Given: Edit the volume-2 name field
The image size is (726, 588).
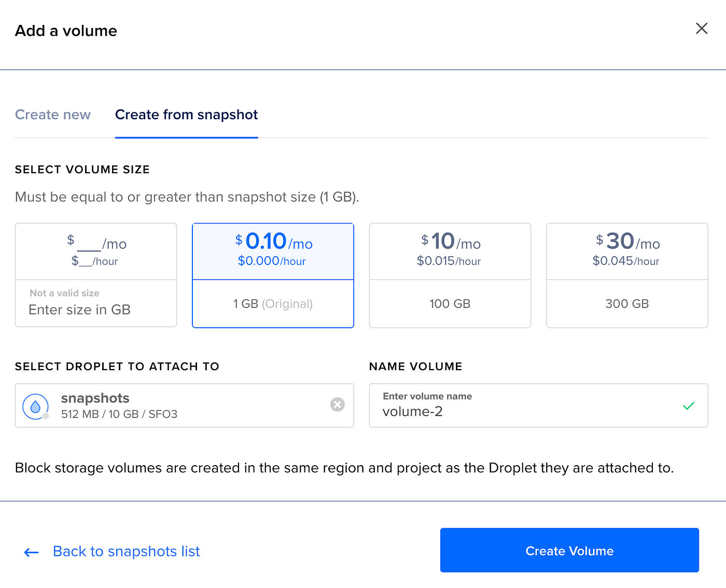Looking at the screenshot, I should coord(524,412).
